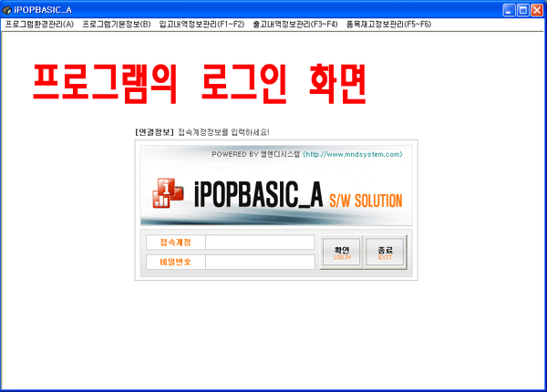Click the 확인 LOGIN button
Viewport: 547px width, 392px height.
[342, 253]
